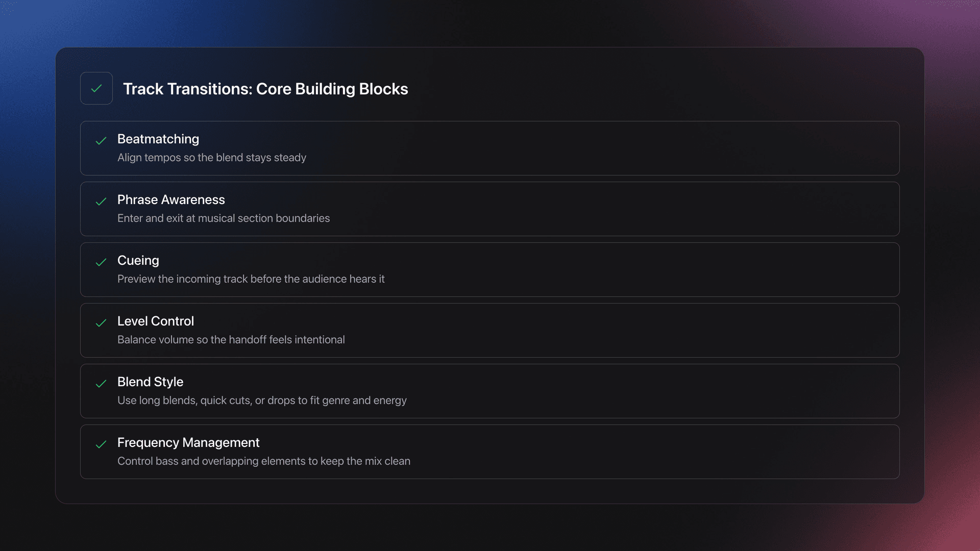
Task: Click the checkmark icon box beside the title
Action: coord(96,88)
